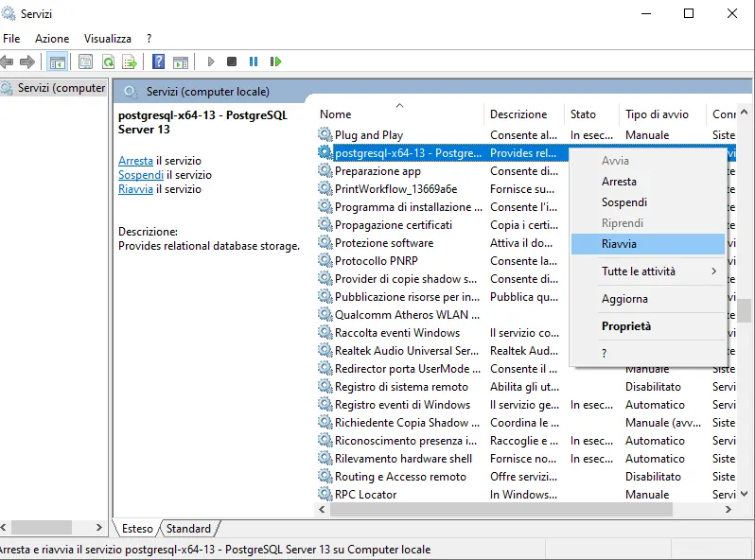Expand Tutte le attività submenu
Viewport: 755px width, 560px height.
coord(648,271)
